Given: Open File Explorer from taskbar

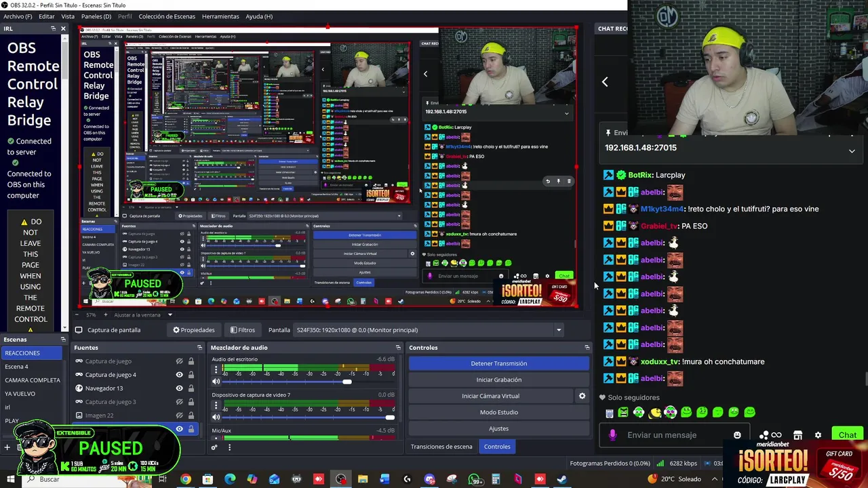Looking at the screenshot, I should point(363,479).
